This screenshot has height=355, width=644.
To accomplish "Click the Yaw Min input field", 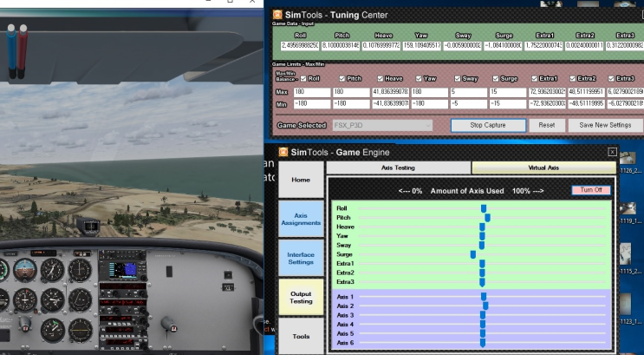I will tap(430, 104).
